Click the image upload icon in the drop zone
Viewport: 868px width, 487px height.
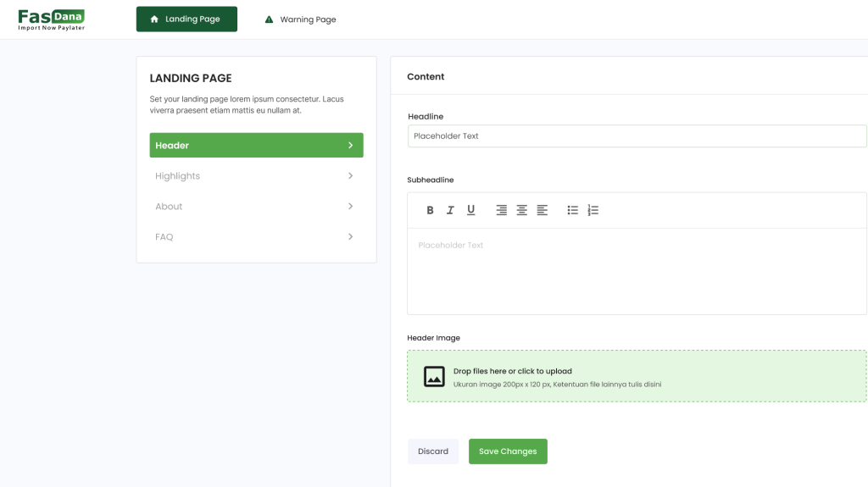click(x=434, y=376)
